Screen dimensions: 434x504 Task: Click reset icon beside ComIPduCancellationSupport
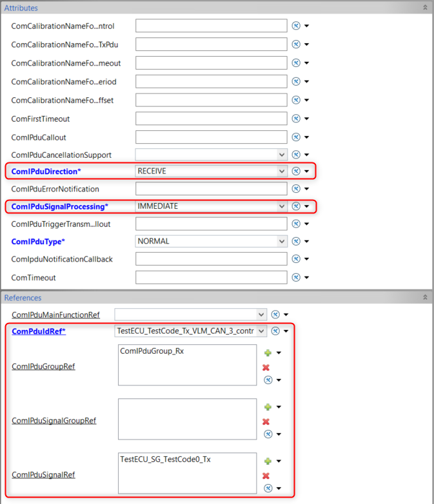pyautogui.click(x=296, y=155)
